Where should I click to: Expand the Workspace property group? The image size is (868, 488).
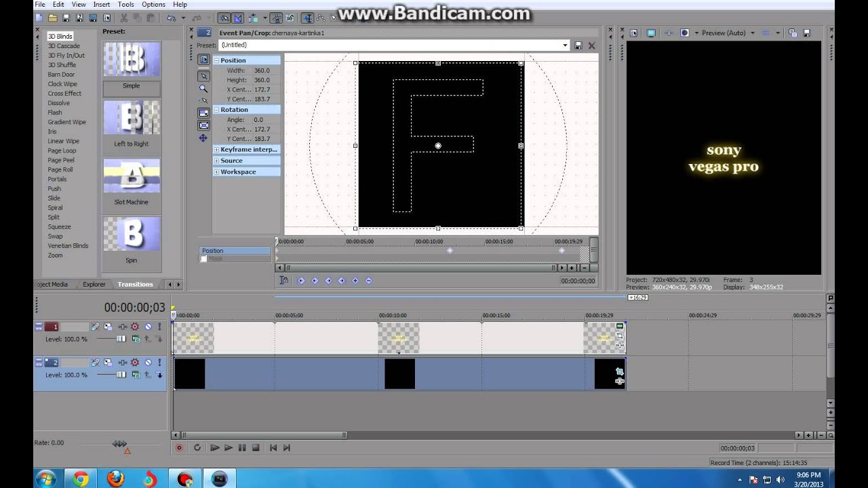[216, 172]
